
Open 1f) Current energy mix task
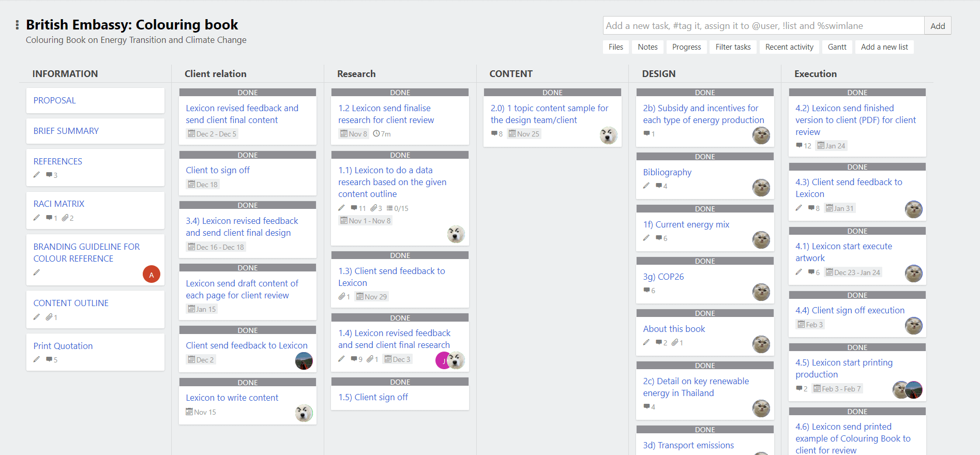(686, 224)
